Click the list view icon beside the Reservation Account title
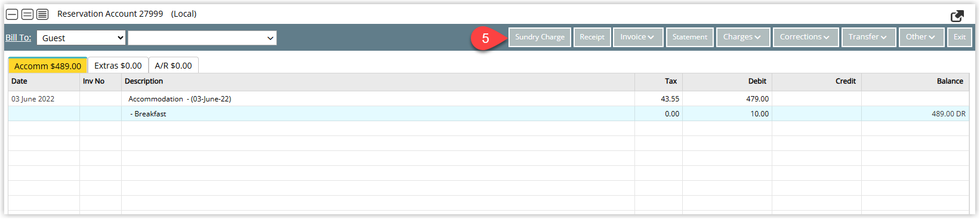 pos(42,14)
